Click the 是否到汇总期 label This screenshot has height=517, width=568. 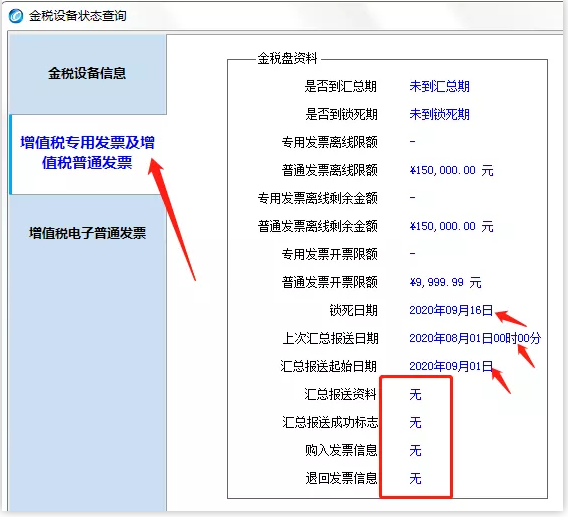pyautogui.click(x=341, y=86)
